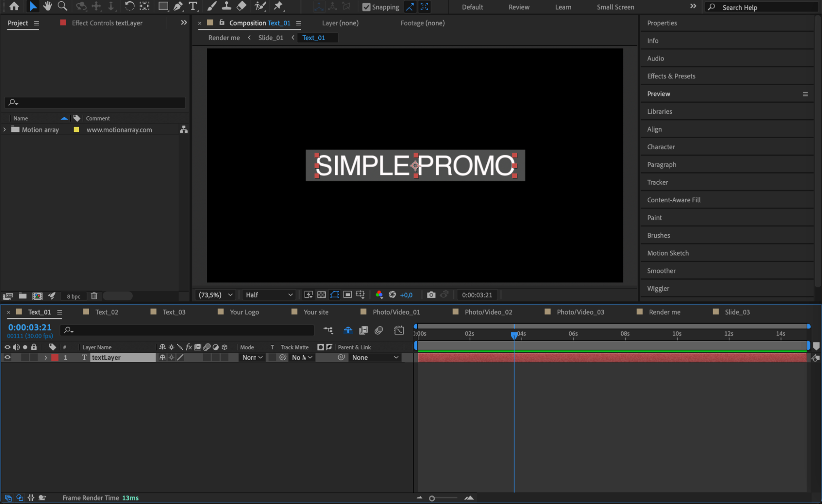Select the Puppet Pin tool

click(278, 6)
